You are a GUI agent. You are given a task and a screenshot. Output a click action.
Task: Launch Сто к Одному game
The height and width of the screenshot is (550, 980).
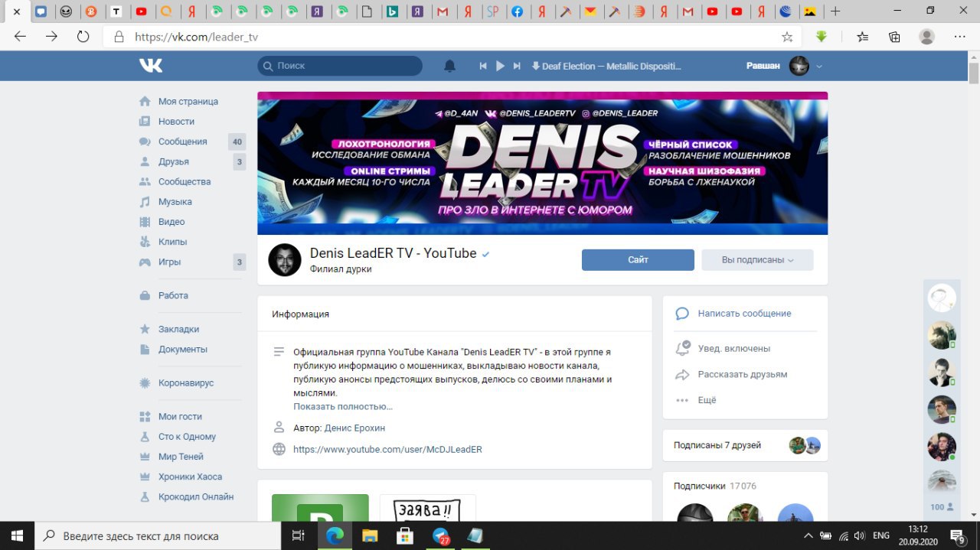click(187, 437)
